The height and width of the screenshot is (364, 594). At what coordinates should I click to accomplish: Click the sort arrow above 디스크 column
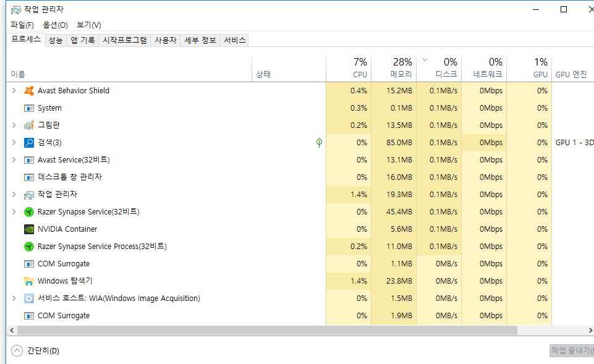click(x=425, y=60)
